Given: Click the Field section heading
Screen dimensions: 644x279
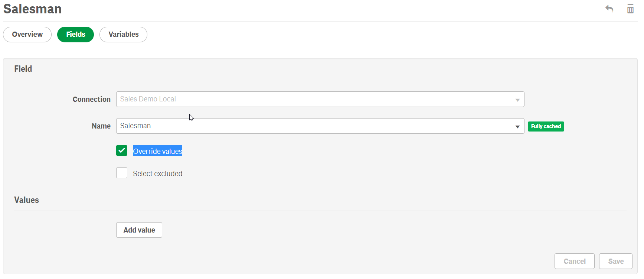Looking at the screenshot, I should tap(23, 69).
